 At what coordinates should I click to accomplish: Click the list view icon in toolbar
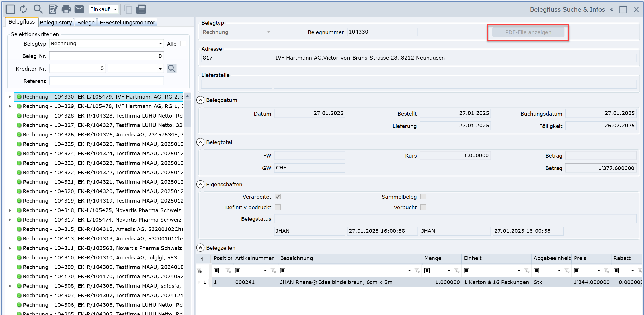141,9
